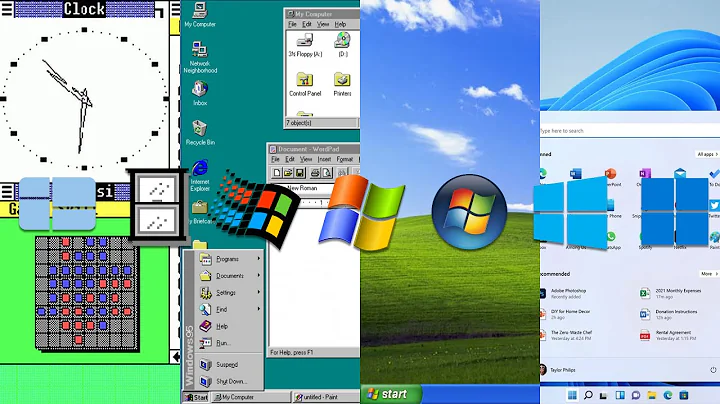The image size is (720, 404).
Task: Open the 3½ Floppy (A:) drive
Action: (x=305, y=45)
